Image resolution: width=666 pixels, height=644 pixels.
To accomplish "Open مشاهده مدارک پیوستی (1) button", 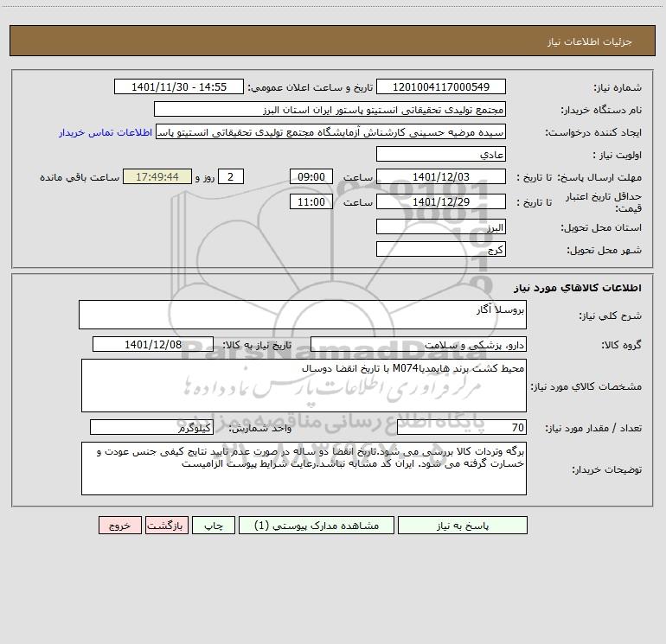I will tap(317, 525).
